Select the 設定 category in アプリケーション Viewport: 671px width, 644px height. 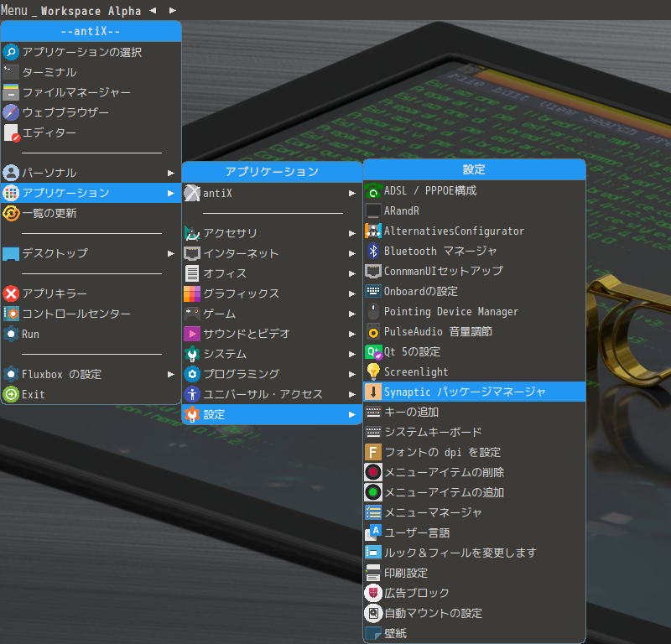pyautogui.click(x=218, y=413)
